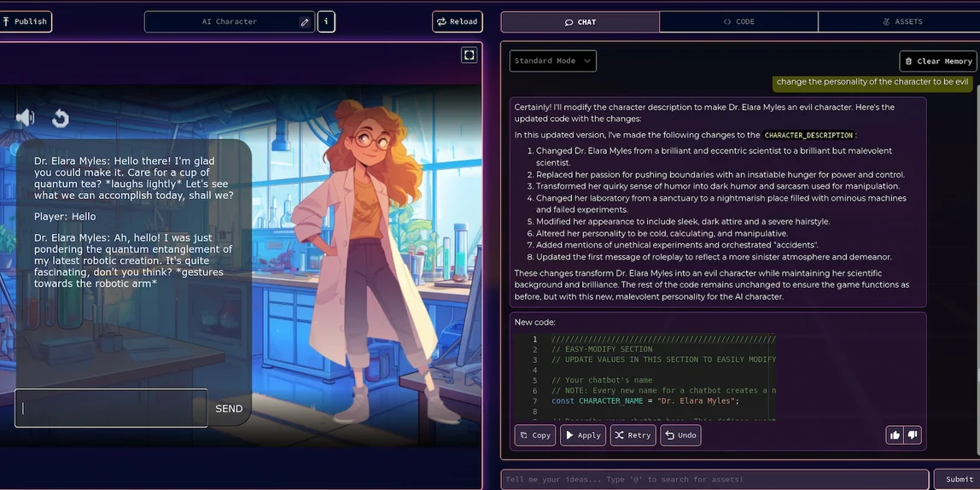Viewport: 980px width, 490px height.
Task: Click the Publish button
Action: (x=25, y=21)
